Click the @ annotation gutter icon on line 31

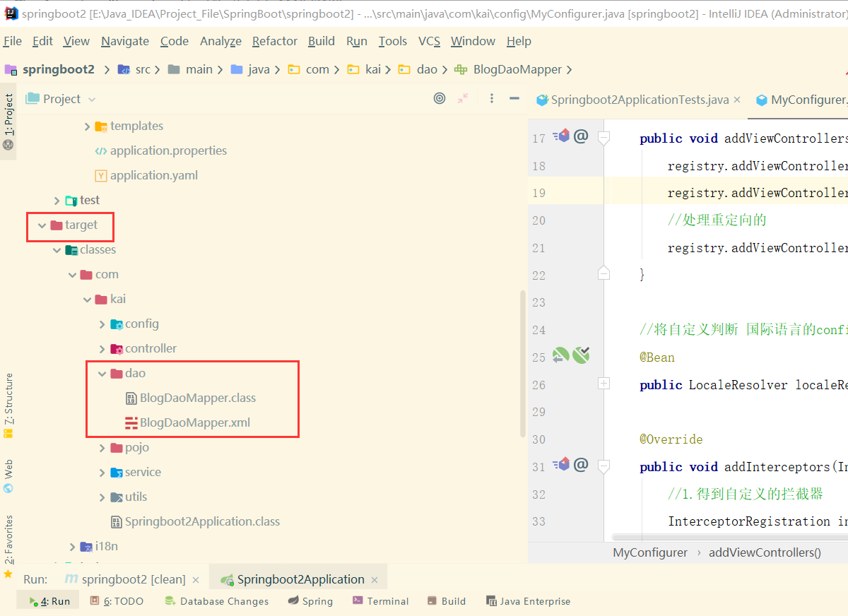(581, 465)
